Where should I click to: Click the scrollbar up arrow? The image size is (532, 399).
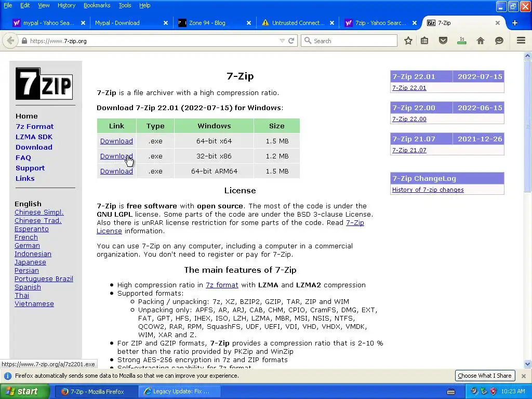527,56
